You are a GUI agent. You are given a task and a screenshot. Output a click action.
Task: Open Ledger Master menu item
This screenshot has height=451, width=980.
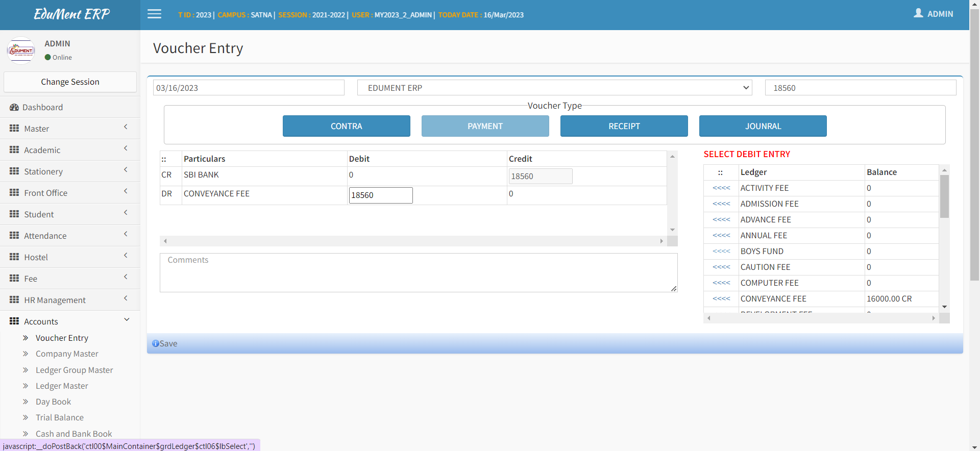(x=62, y=386)
